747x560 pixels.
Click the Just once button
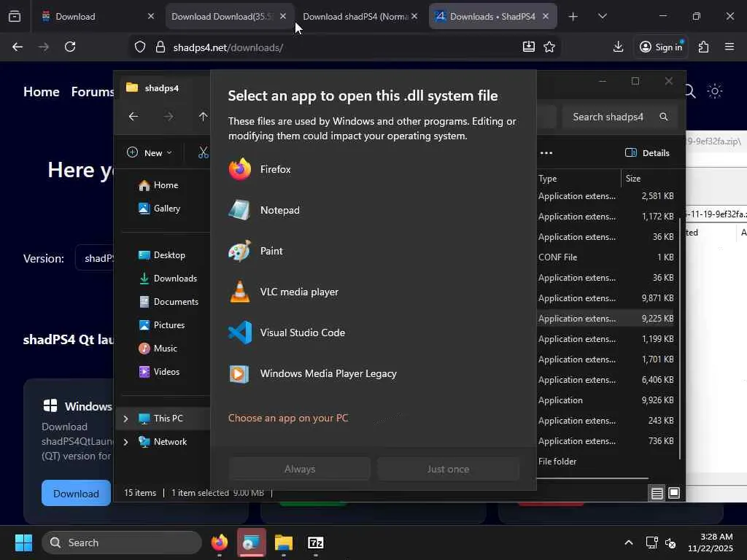[448, 469]
